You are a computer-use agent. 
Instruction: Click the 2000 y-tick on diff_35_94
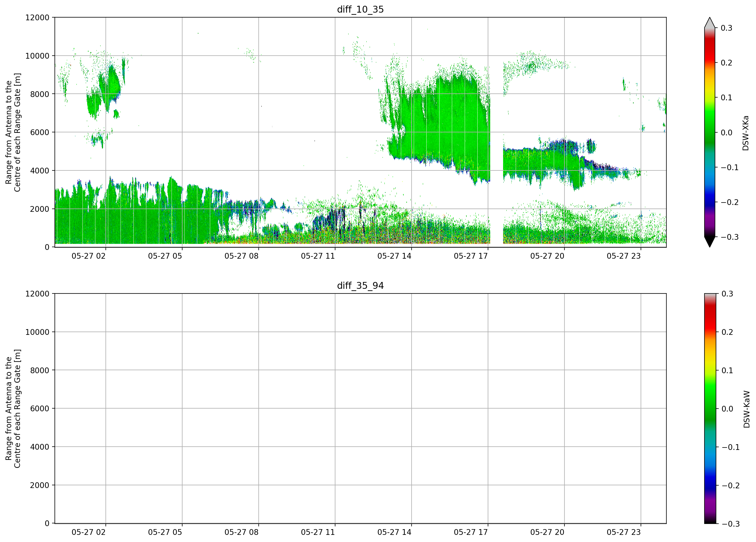point(40,485)
